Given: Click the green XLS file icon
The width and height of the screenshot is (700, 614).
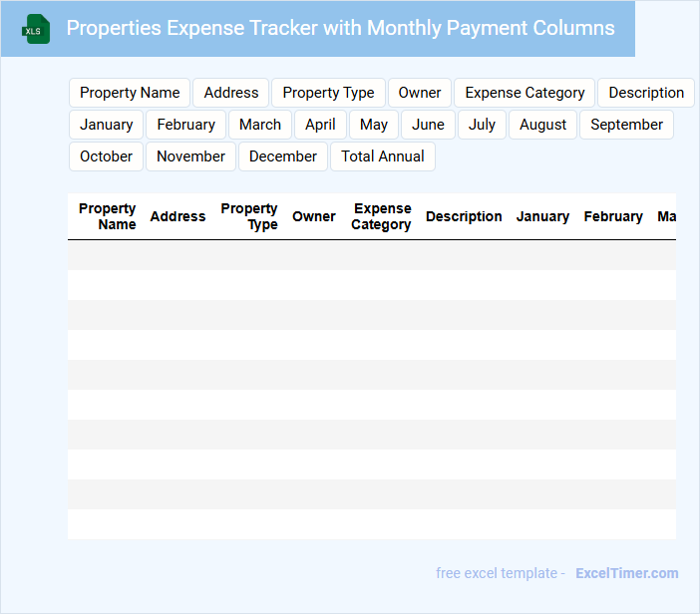Looking at the screenshot, I should click(36, 29).
